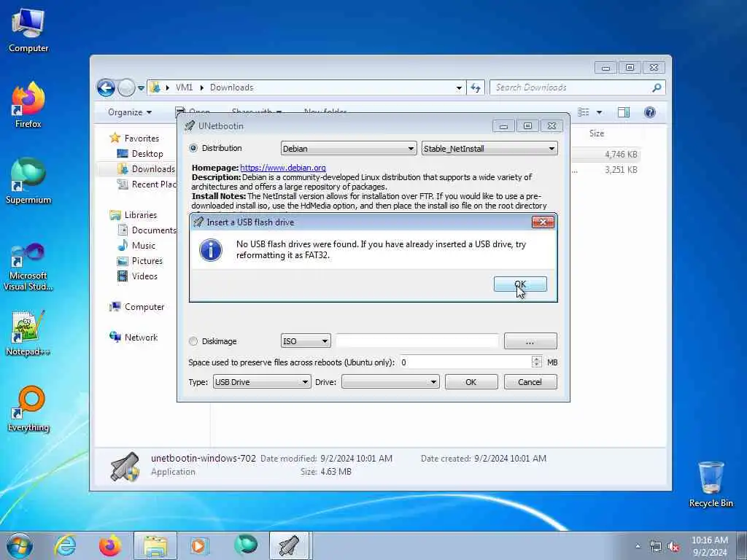Screen dimensions: 747x560
Task: Open the https://www.debian.org homepage link
Action: coord(283,168)
